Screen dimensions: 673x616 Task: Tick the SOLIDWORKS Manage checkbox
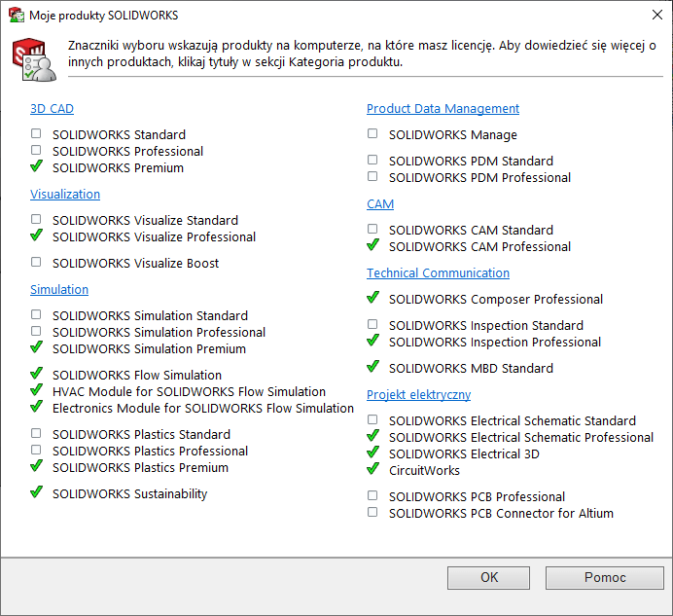[372, 133]
